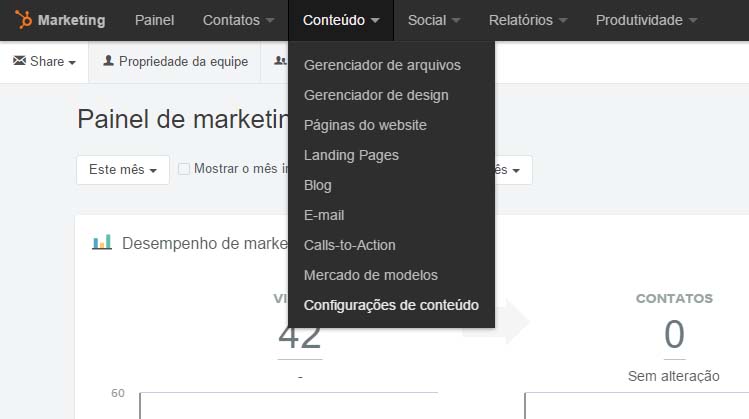749x419 pixels.
Task: Click Calls-to-Action menu entry
Action: pos(350,245)
